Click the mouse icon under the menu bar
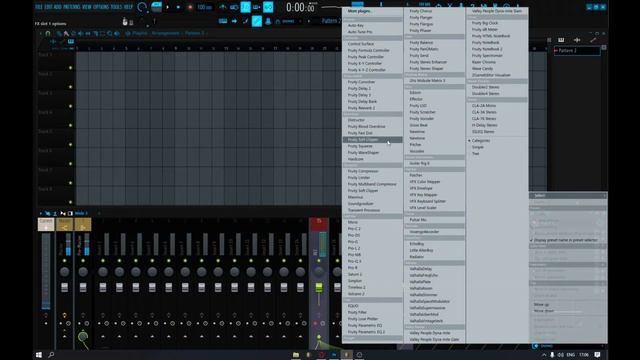 125,21
